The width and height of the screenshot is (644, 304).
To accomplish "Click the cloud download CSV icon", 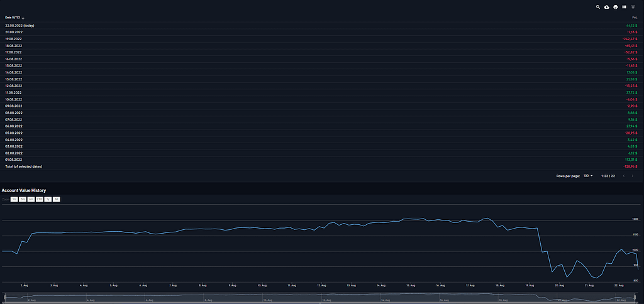I will 607,7.
